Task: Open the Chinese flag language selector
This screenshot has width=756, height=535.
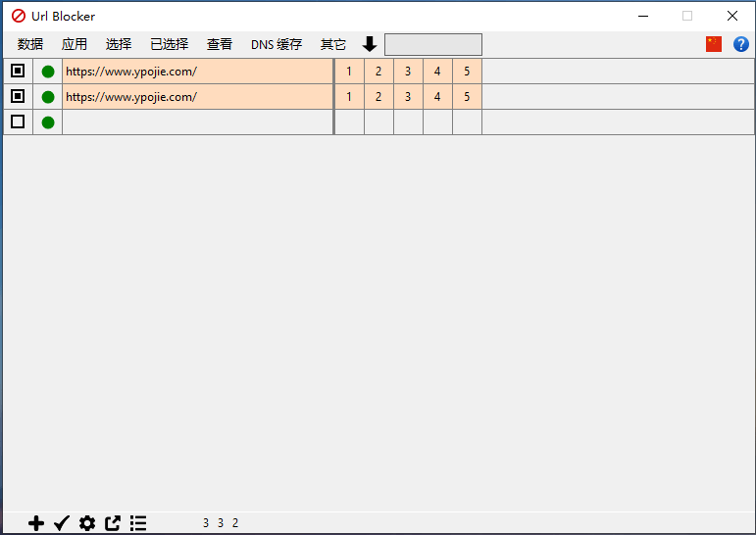Action: pos(713,44)
